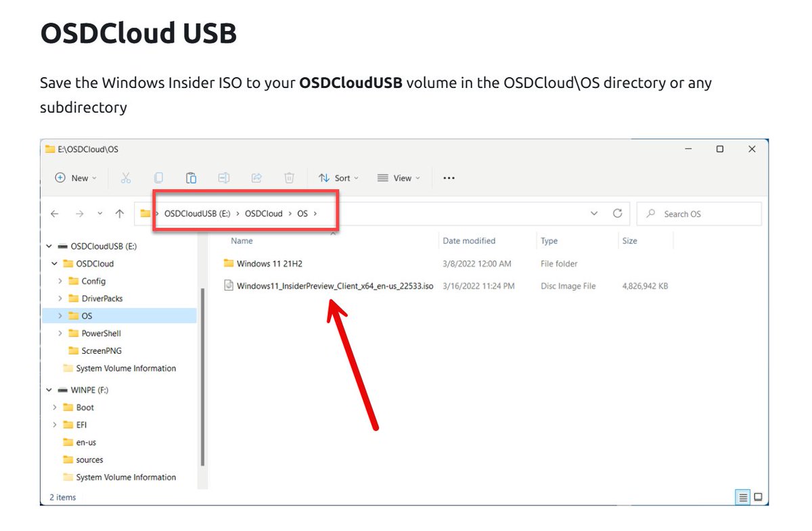Click the Paste clipboard icon
The height and width of the screenshot is (531, 812).
tap(191, 178)
